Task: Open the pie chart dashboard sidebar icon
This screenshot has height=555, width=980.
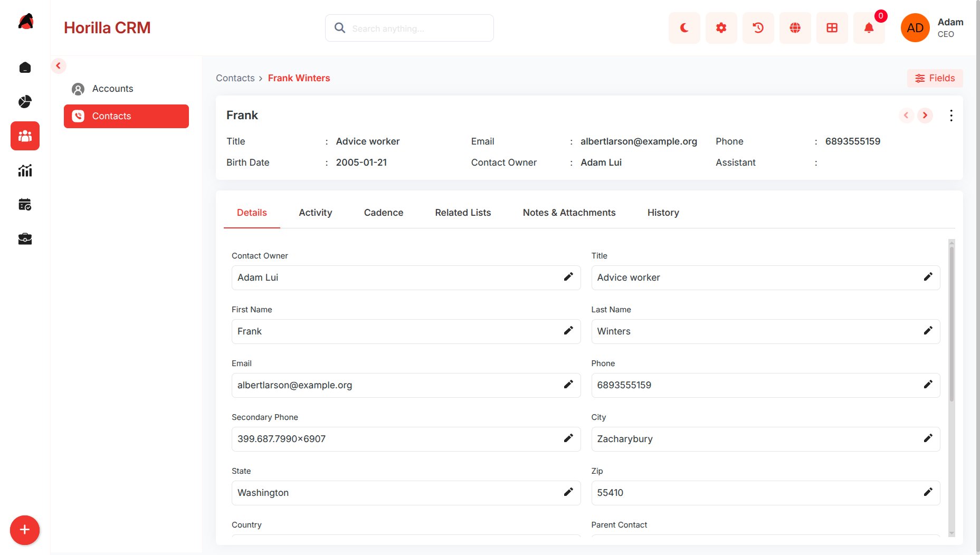Action: pyautogui.click(x=25, y=101)
